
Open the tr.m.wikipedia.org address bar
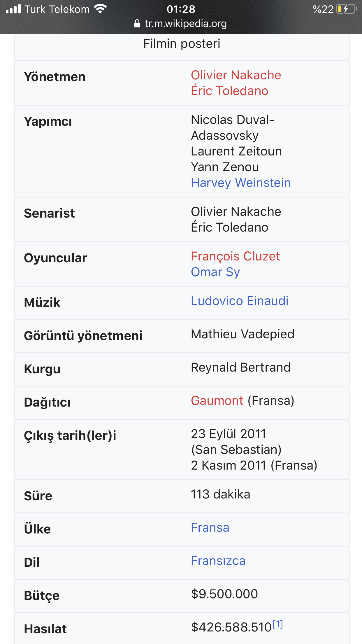coord(181,23)
